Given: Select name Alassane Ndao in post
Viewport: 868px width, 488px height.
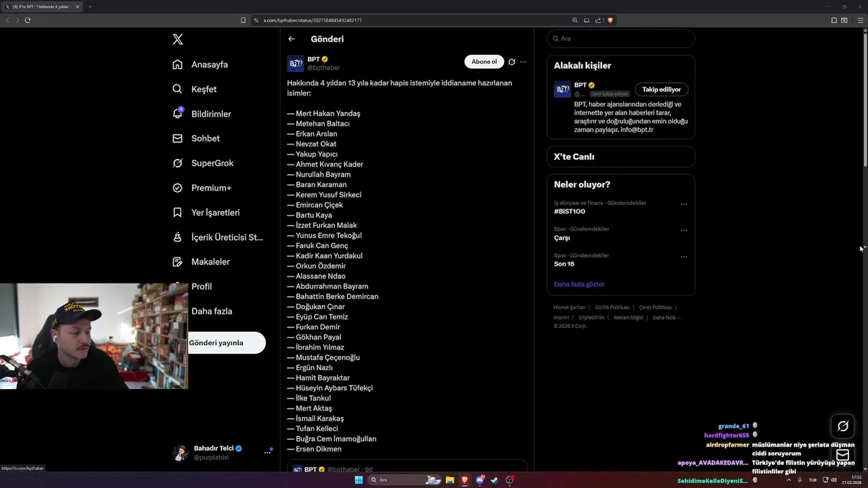Looking at the screenshot, I should click(x=321, y=276).
